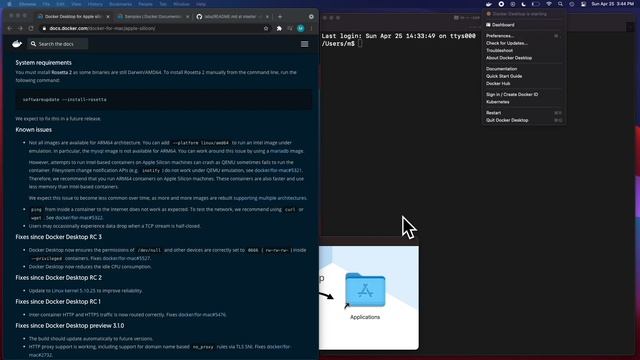
Task: Open the Bookmarks menu in menu bar
Action: pyautogui.click(x=120, y=4)
